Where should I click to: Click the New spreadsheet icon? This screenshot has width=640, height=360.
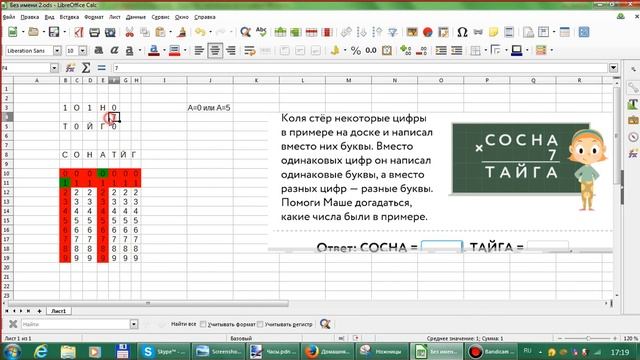(x=13, y=32)
